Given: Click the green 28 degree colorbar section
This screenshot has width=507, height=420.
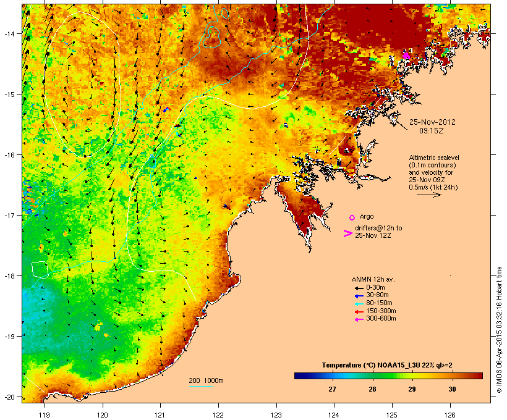Looking at the screenshot, I should (372, 376).
